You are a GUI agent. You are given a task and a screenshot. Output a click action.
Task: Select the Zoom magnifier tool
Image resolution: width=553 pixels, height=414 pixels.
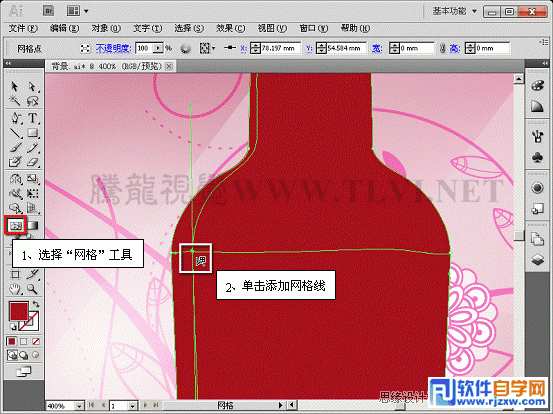tap(32, 289)
